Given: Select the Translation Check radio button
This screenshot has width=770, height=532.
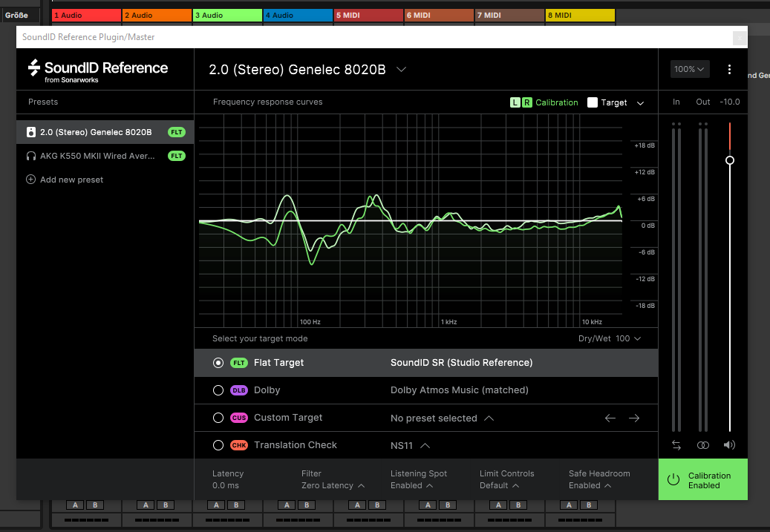Looking at the screenshot, I should [218, 445].
